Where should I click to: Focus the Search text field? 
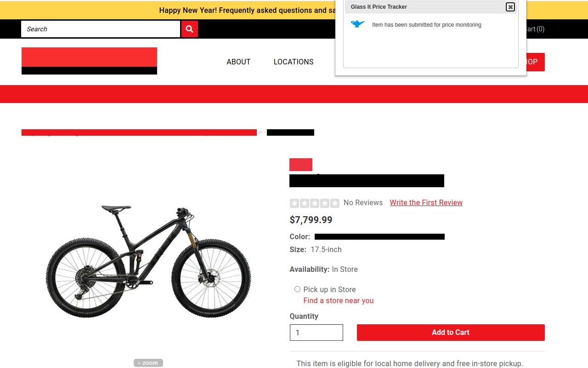pyautogui.click(x=100, y=29)
